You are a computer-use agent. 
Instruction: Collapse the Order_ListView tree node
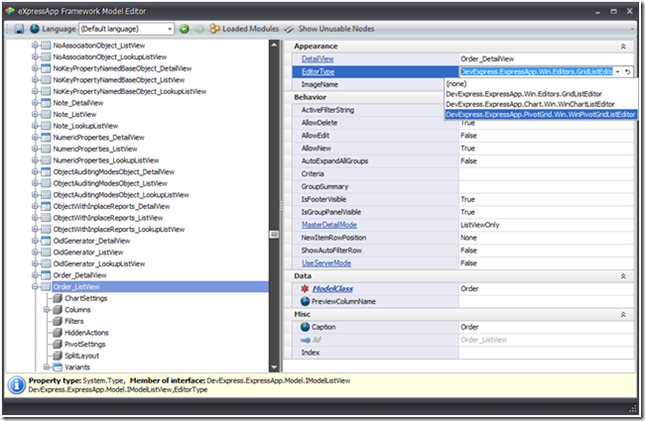(35, 286)
